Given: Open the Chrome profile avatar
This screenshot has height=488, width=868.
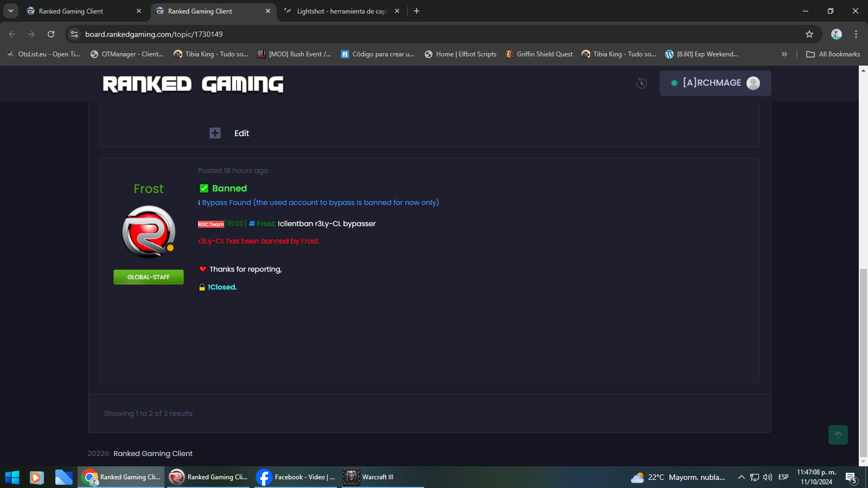Looking at the screenshot, I should [x=837, y=34].
